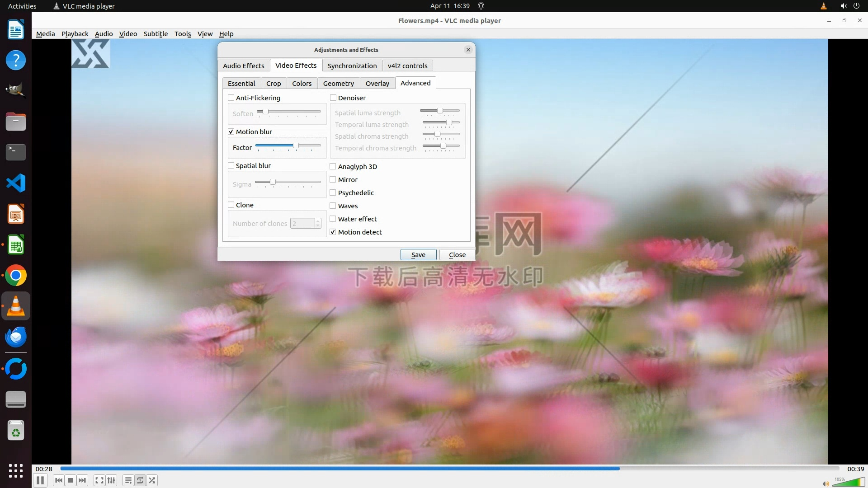Click the stop playback button
This screenshot has width=868, height=488.
pyautogui.click(x=71, y=480)
